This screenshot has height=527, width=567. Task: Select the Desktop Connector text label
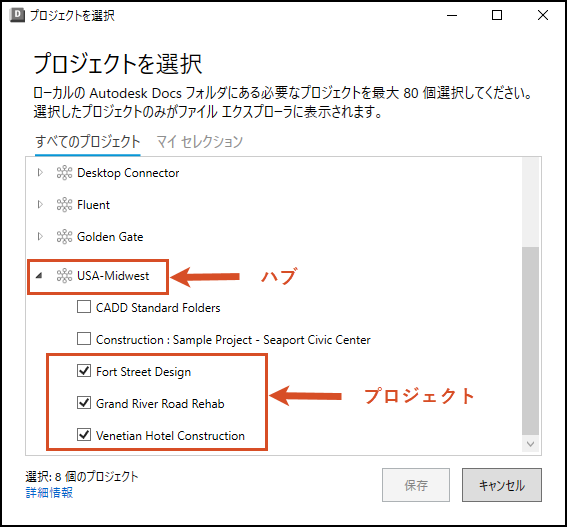point(128,173)
